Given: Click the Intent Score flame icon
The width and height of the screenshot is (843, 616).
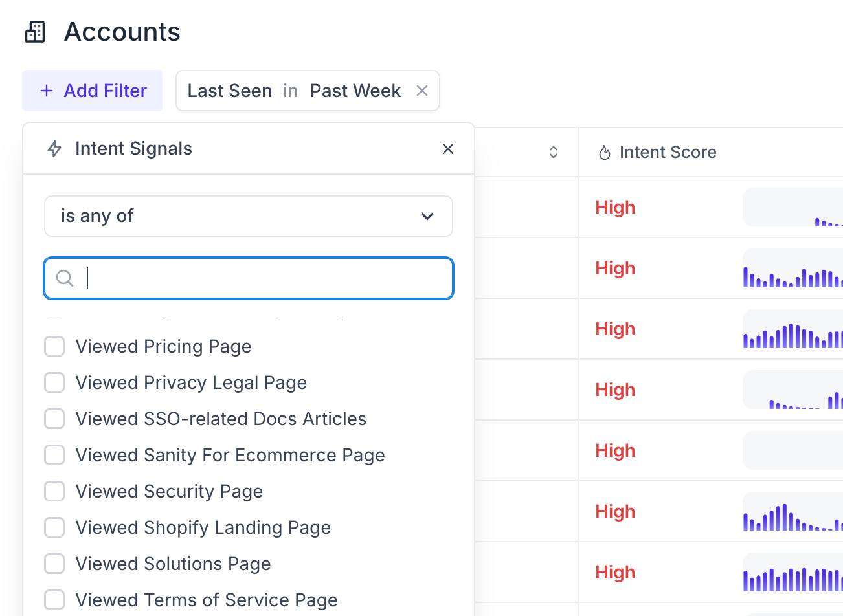Looking at the screenshot, I should point(605,153).
